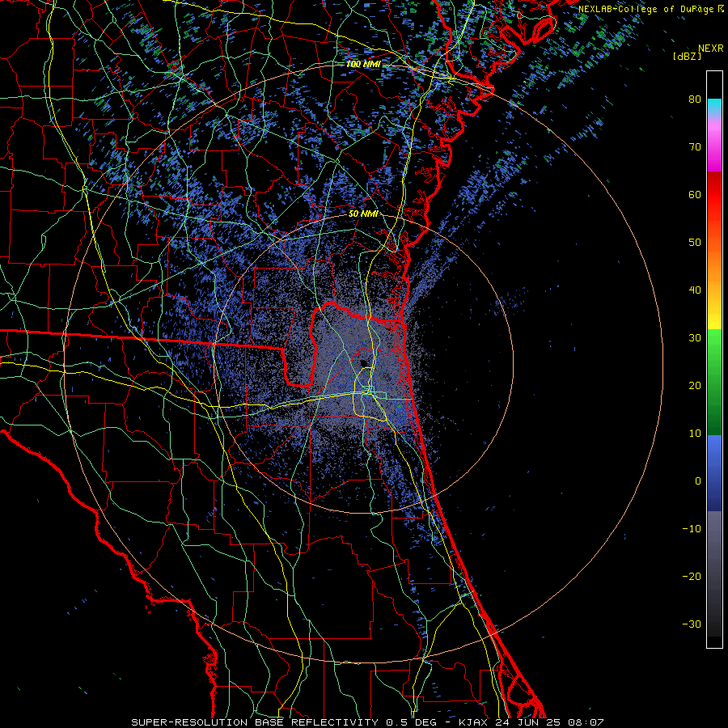Click the [dBZ] units label
728x728 pixels.
click(x=687, y=56)
